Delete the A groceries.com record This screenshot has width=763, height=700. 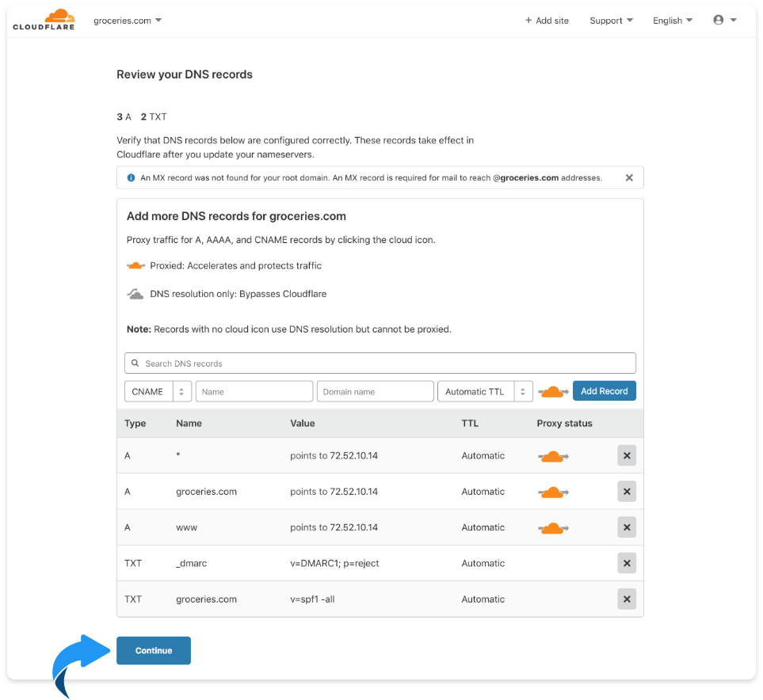(627, 491)
